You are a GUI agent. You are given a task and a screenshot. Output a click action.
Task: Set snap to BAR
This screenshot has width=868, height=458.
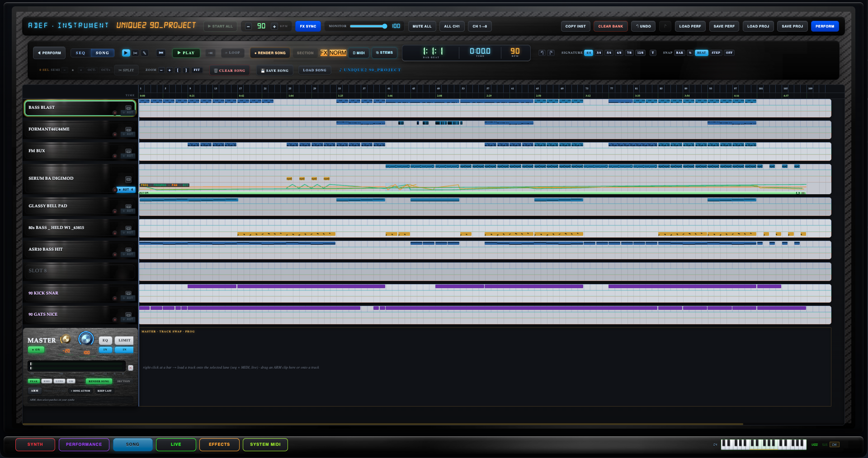679,53
